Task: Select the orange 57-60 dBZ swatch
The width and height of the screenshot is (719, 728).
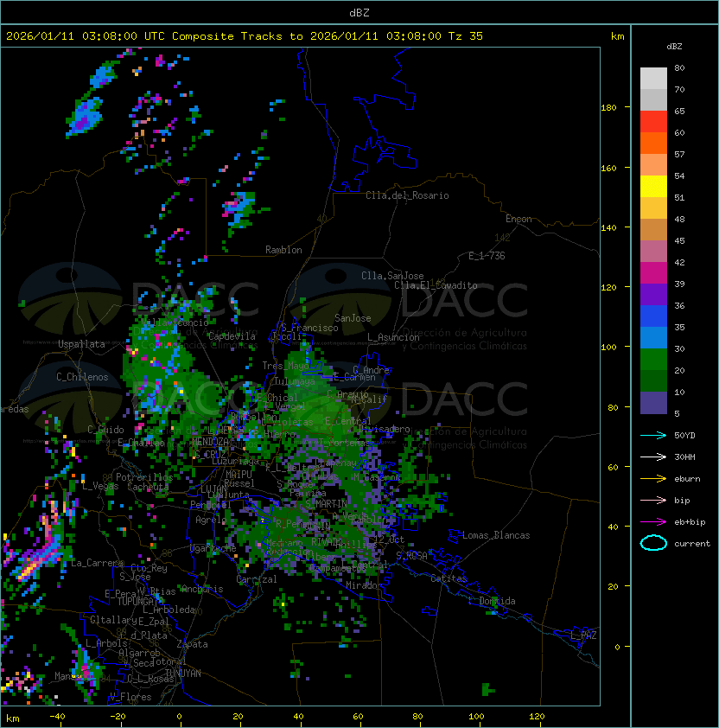Action: coord(653,143)
